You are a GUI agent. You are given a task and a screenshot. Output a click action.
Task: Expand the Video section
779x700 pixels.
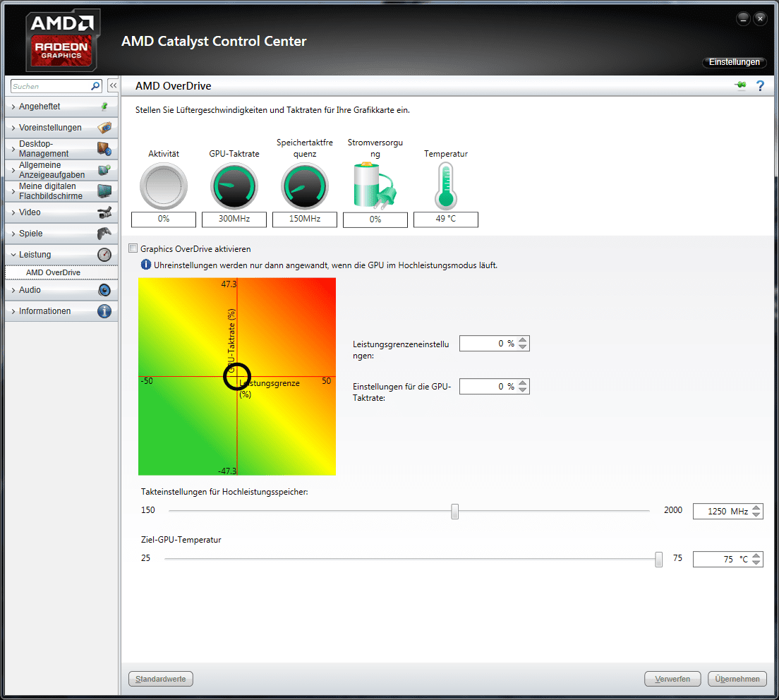pos(13,212)
